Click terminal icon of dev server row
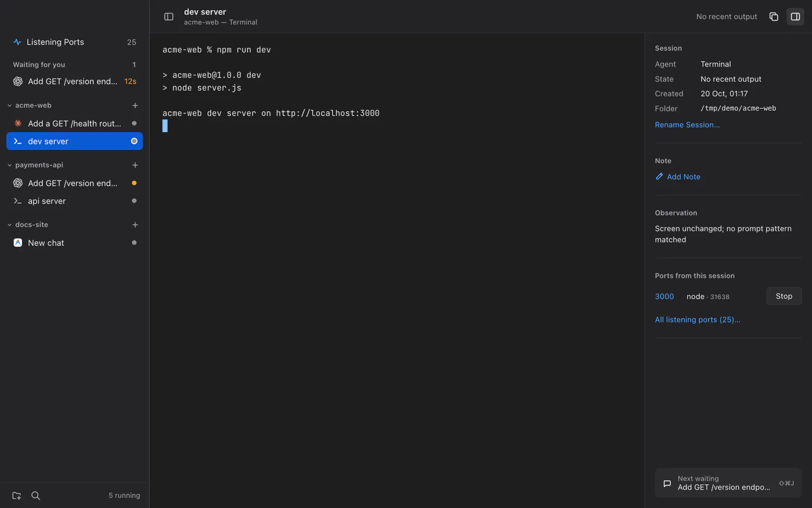This screenshot has width=812, height=508. click(x=18, y=141)
